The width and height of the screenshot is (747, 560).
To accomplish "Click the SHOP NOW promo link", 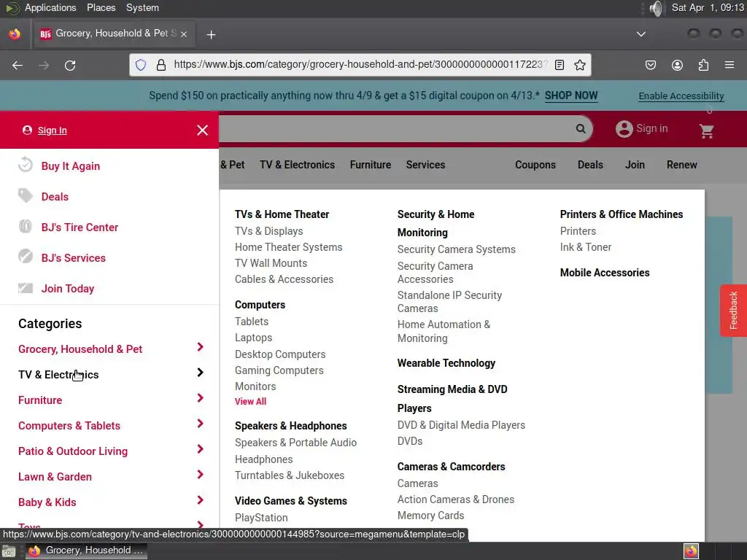I will tap(570, 96).
